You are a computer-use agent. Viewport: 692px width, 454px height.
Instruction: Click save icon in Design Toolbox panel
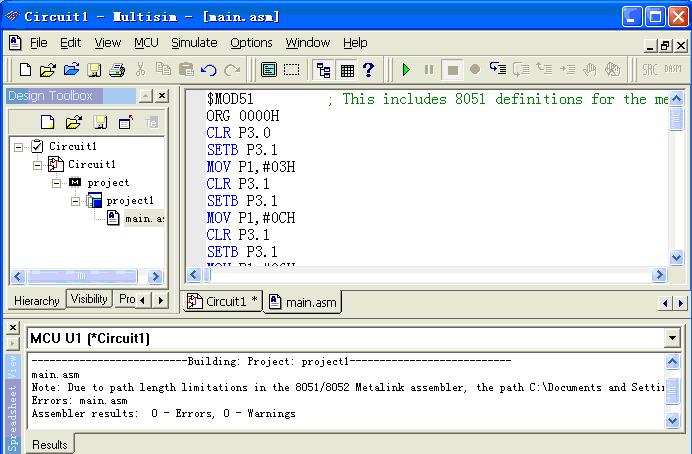tap(100, 122)
